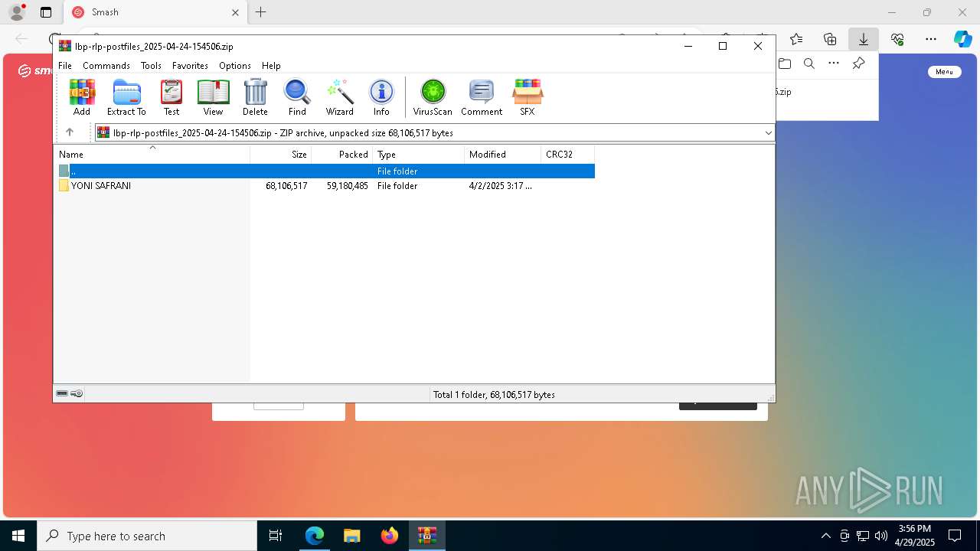This screenshot has height=551, width=980.
Task: Close the Smash browser tab
Action: pyautogui.click(x=235, y=12)
